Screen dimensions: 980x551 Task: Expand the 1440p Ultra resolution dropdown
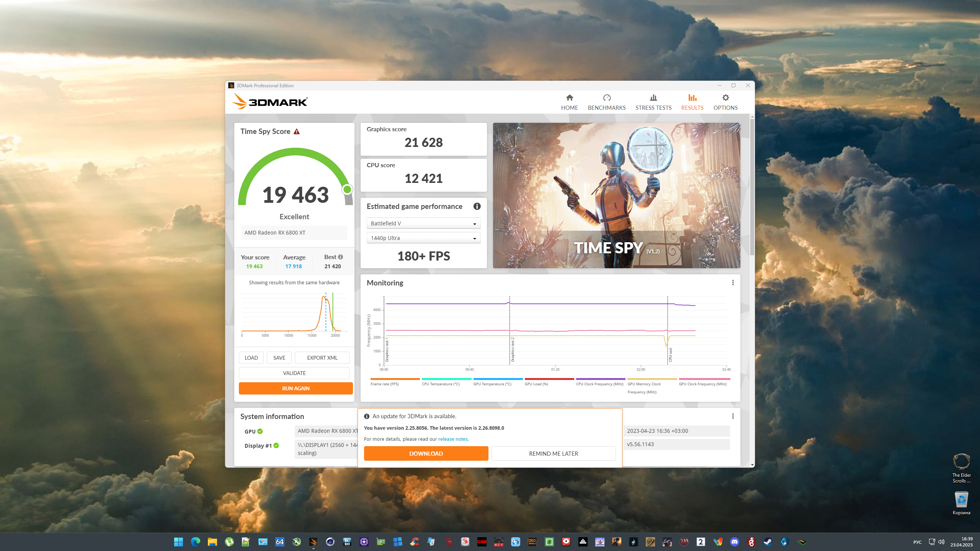[x=423, y=238]
